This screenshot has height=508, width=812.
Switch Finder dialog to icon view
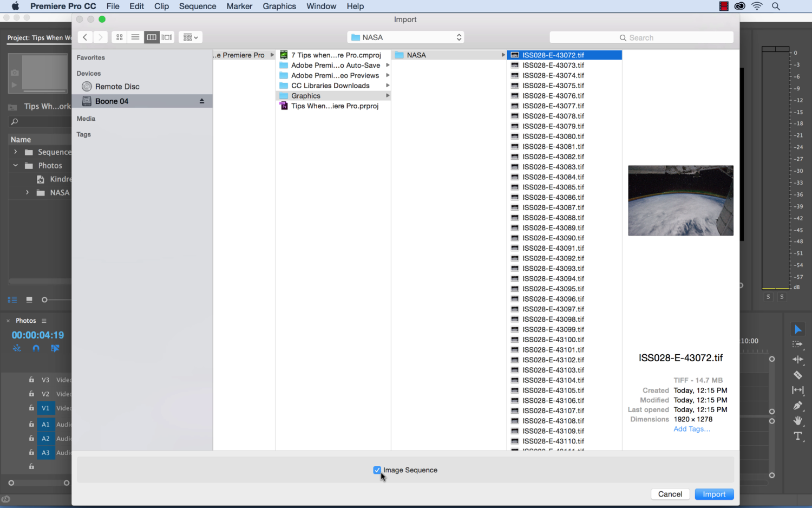click(120, 37)
